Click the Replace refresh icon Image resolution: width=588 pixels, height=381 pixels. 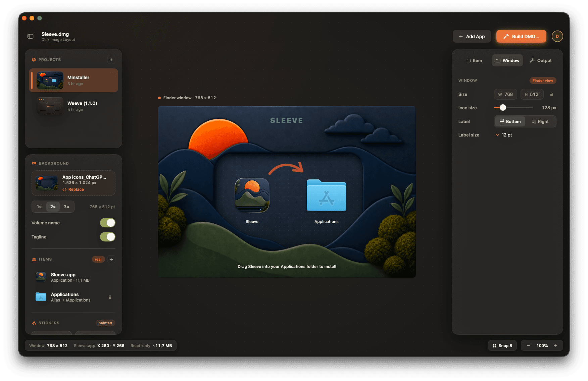[x=64, y=189]
